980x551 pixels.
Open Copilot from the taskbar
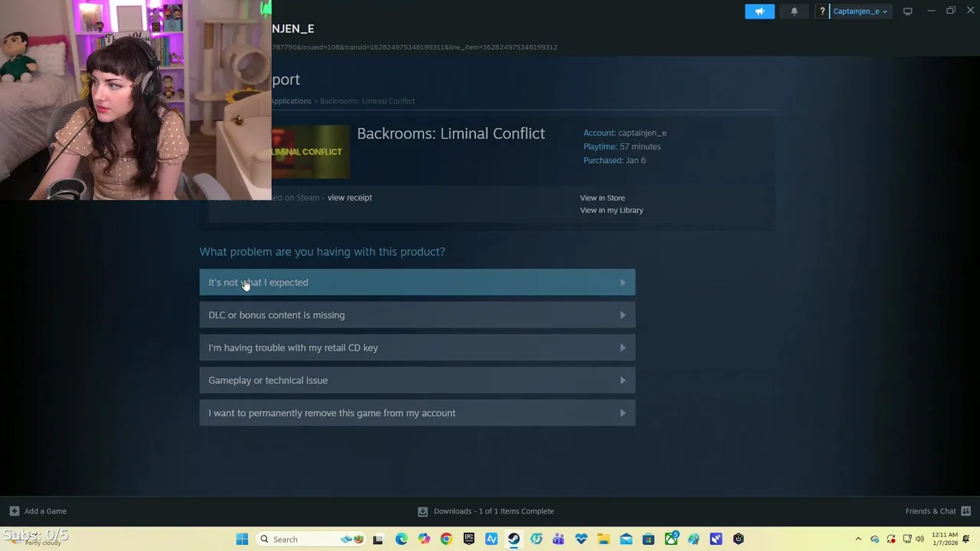click(x=424, y=540)
